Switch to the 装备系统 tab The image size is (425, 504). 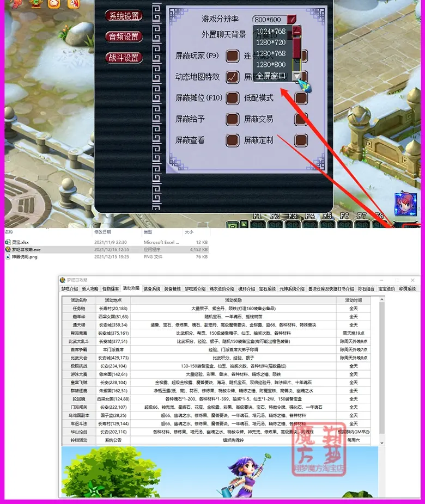[x=152, y=288]
